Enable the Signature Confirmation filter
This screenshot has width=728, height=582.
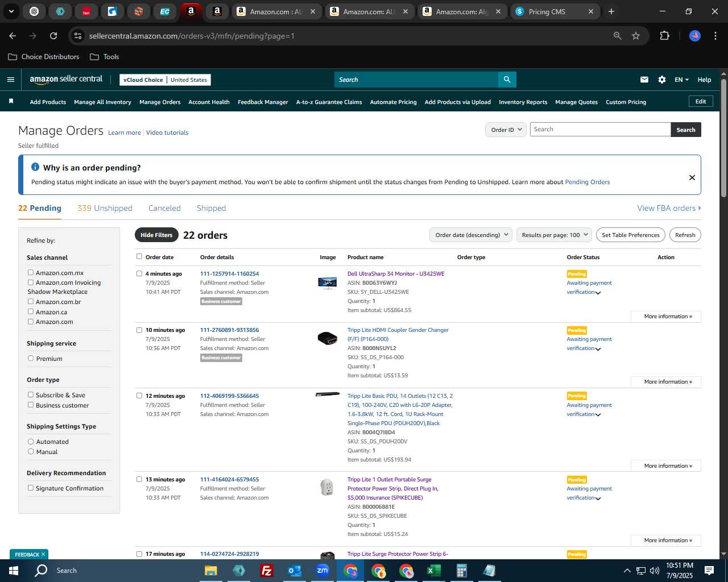pyautogui.click(x=31, y=488)
